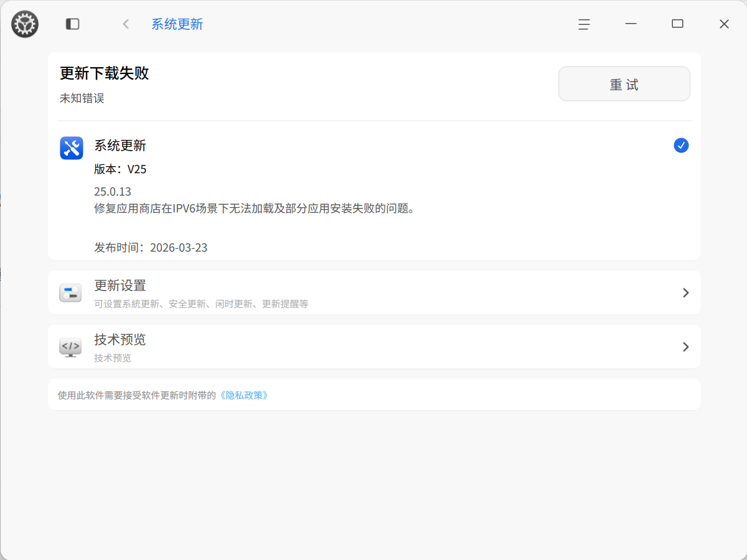The image size is (747, 560).
Task: Click the 未知错误 error text
Action: pyautogui.click(x=82, y=98)
